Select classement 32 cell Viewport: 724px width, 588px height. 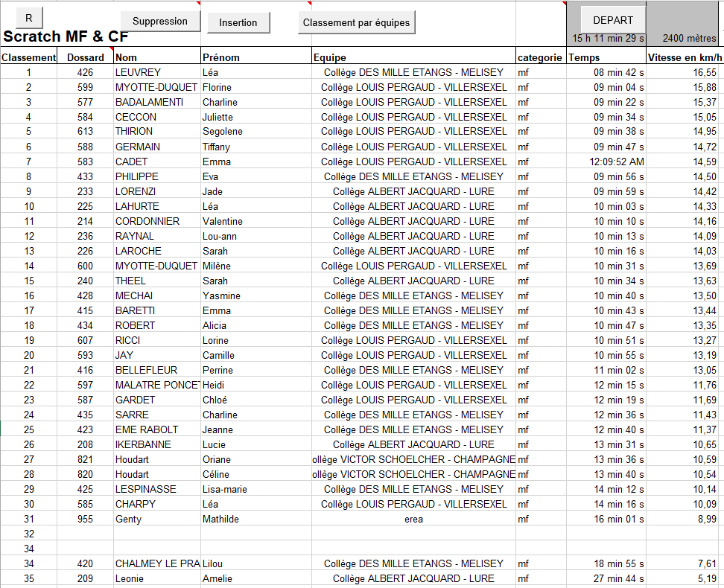point(28,534)
